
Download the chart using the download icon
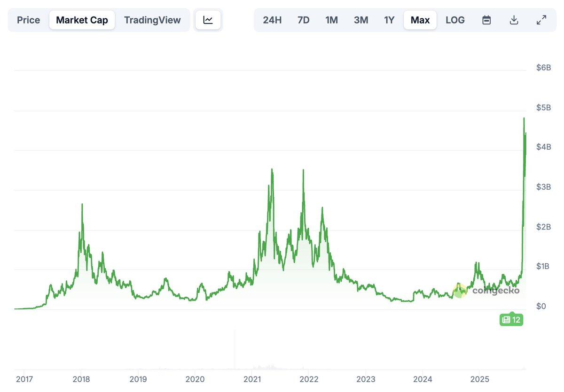tap(514, 20)
